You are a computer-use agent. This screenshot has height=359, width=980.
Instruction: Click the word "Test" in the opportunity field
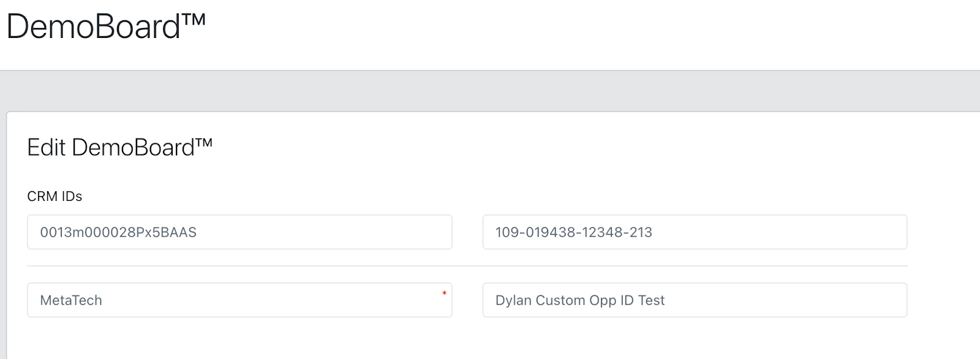651,300
